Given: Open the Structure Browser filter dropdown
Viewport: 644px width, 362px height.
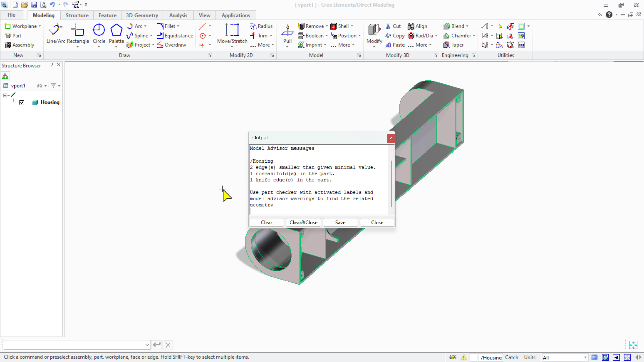Looking at the screenshot, I should point(59,86).
